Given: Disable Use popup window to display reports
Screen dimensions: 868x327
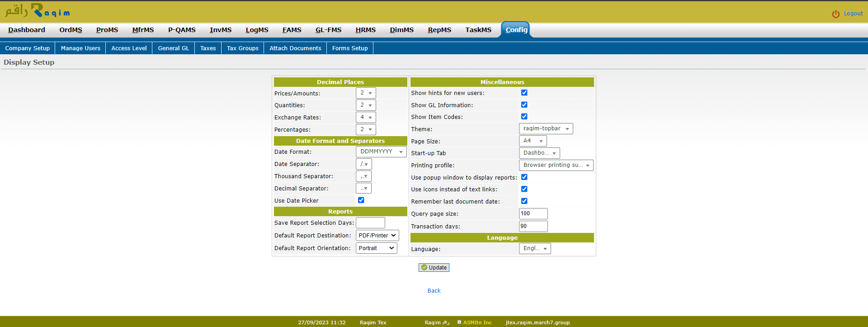Looking at the screenshot, I should pos(524,177).
